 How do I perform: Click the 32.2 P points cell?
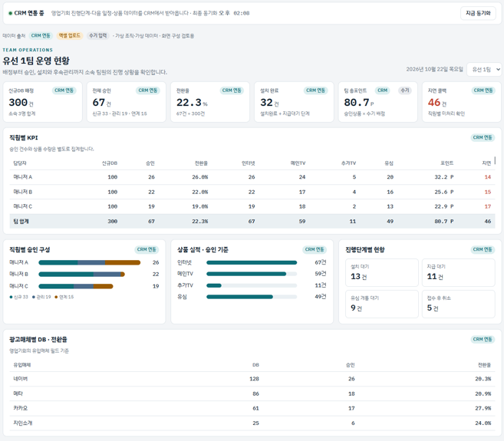[x=444, y=177]
